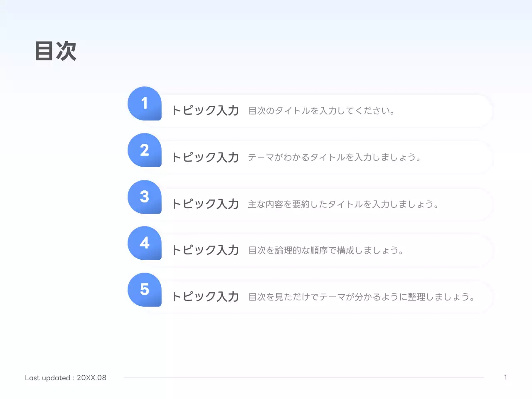Click the Last updated : 20XX.08 footer text
The image size is (532, 399).
(x=66, y=378)
